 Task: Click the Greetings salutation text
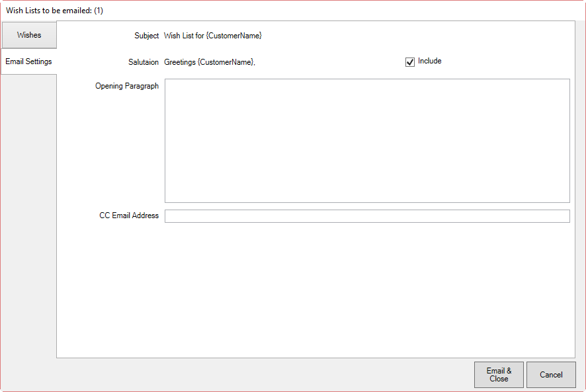click(x=181, y=62)
